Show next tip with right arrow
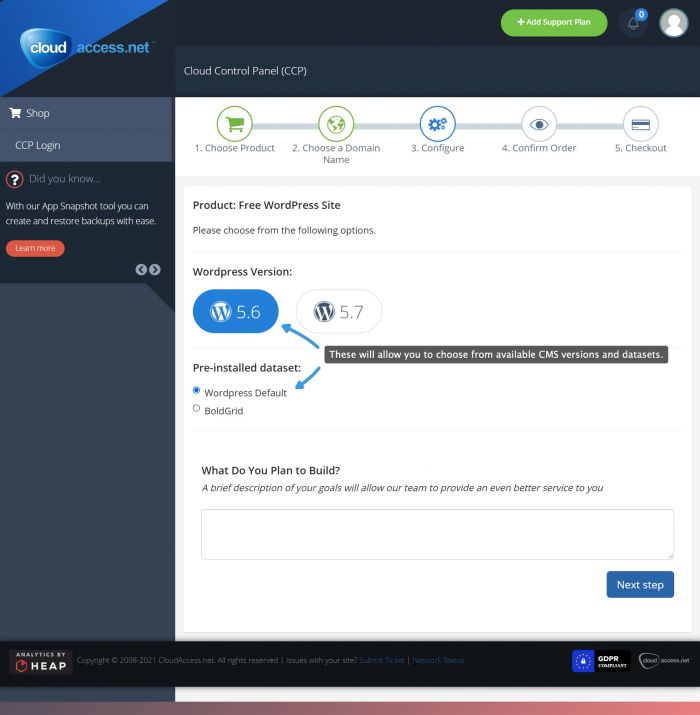Image resolution: width=700 pixels, height=715 pixels. pyautogui.click(x=155, y=269)
